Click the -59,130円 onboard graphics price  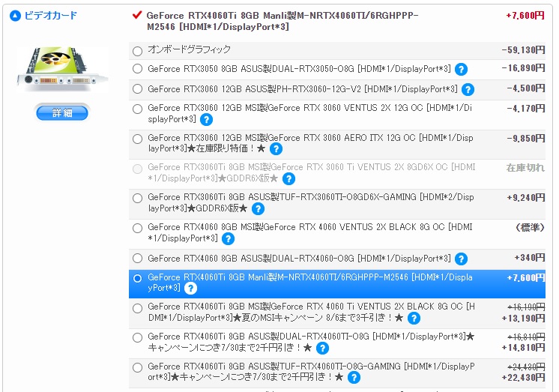523,50
